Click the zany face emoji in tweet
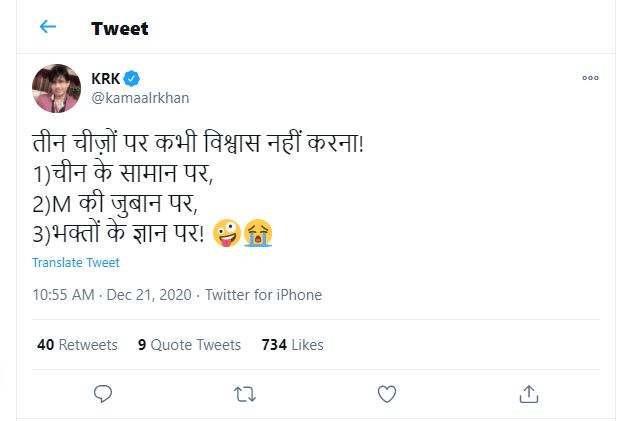619x421 pixels. tap(227, 234)
